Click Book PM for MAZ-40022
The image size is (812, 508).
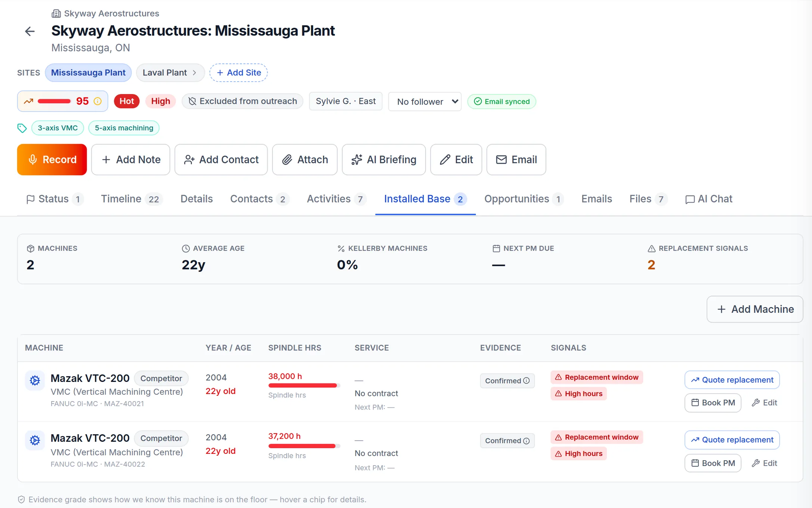[x=713, y=464]
